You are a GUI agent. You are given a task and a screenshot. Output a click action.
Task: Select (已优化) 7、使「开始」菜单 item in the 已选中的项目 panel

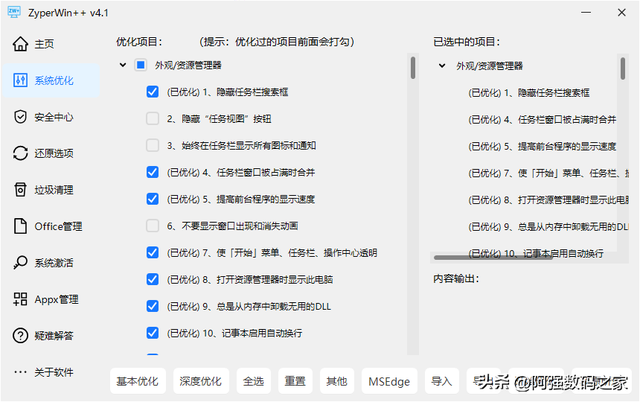pos(548,173)
